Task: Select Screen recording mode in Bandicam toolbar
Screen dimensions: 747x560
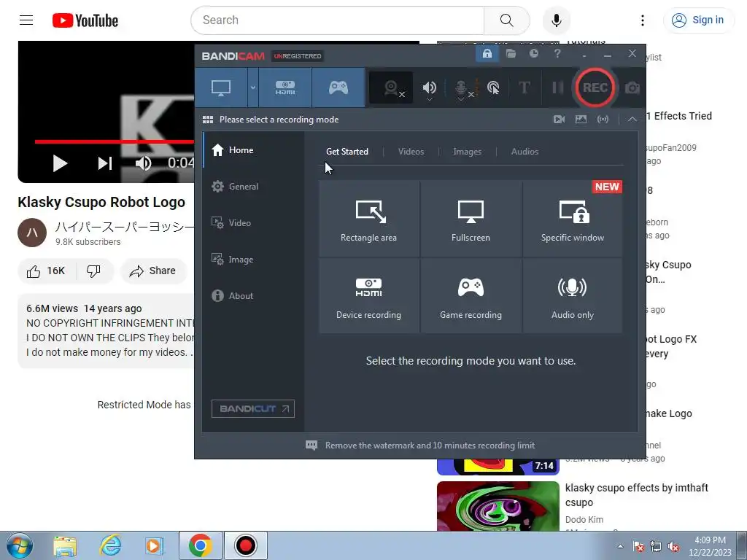Action: click(x=221, y=87)
